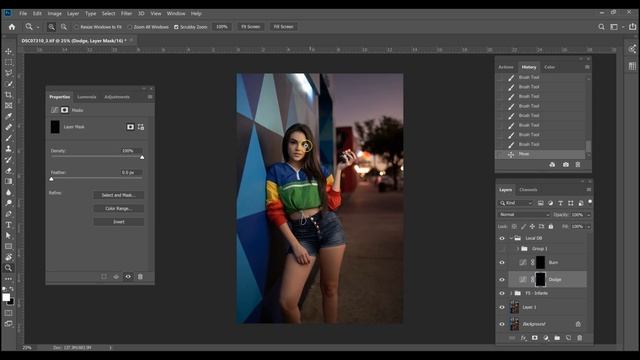
Task: Add a layer style with the fx icon
Action: [x=524, y=338]
